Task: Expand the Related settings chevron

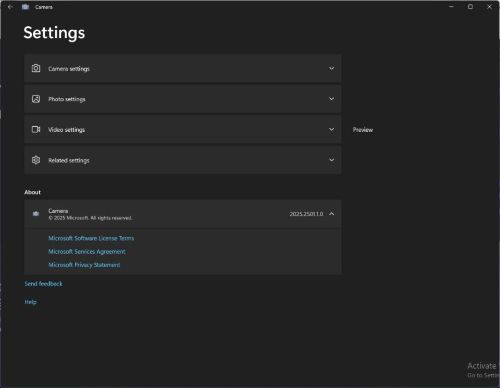Action: (x=332, y=160)
